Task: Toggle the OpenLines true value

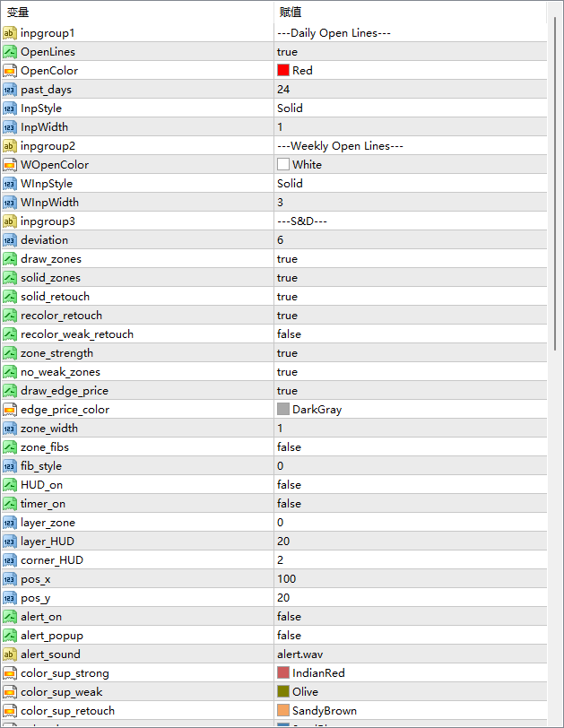Action: (411, 52)
